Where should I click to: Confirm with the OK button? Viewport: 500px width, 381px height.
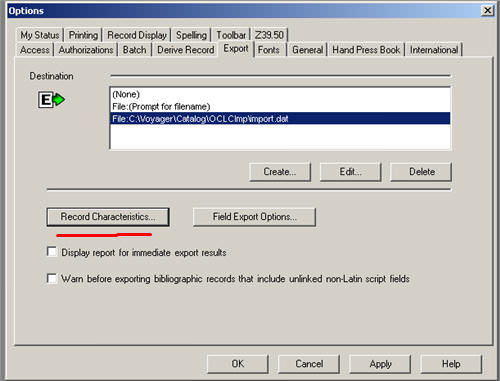click(x=238, y=364)
